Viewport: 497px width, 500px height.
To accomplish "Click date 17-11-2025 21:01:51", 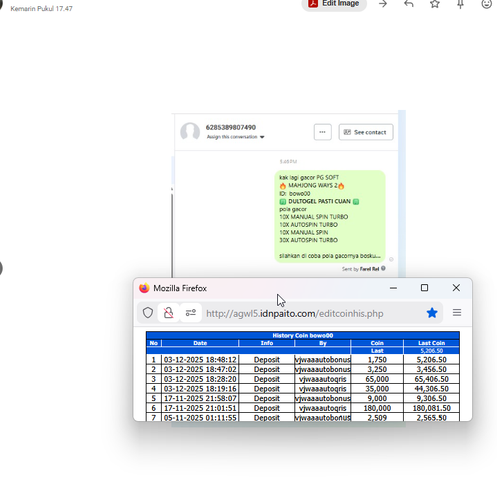I will click(200, 408).
